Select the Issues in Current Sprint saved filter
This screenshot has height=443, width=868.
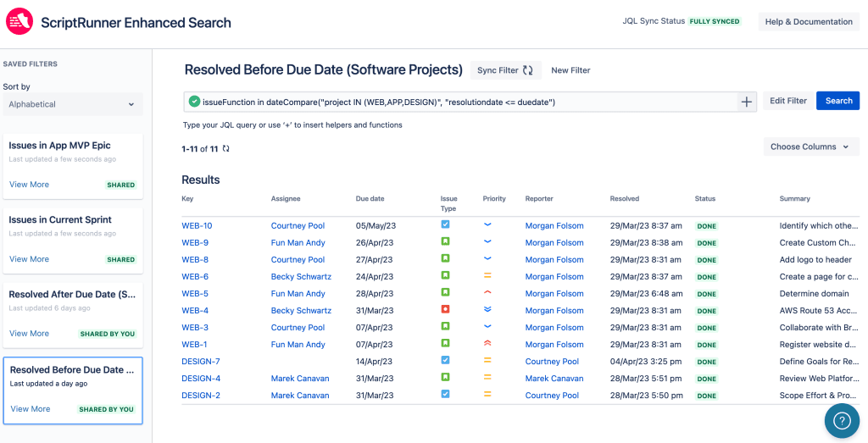coord(60,220)
